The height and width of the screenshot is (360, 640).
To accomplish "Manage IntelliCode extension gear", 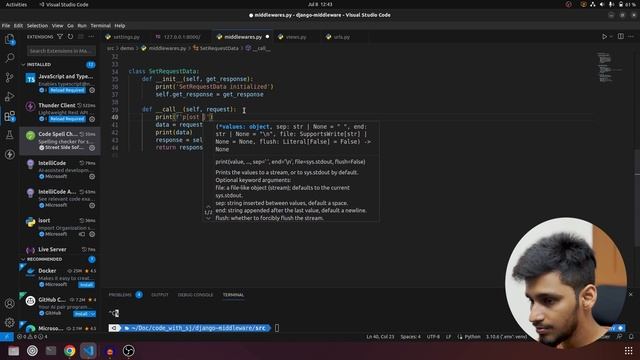I will click(x=92, y=177).
